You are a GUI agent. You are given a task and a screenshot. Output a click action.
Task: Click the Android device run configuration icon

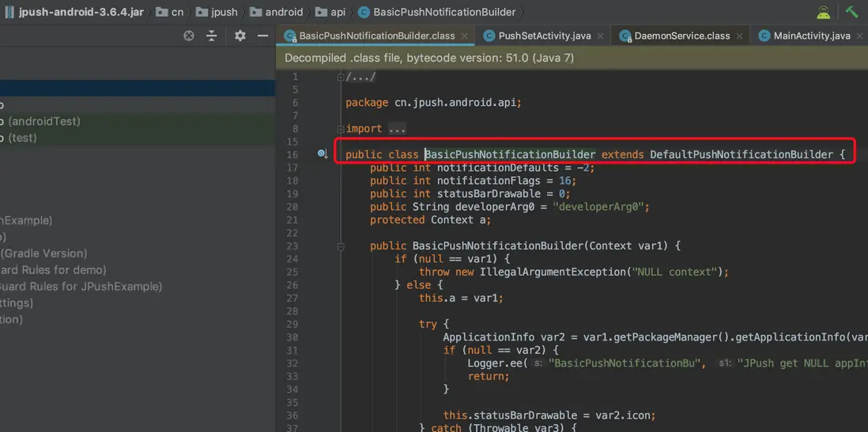[x=824, y=12]
